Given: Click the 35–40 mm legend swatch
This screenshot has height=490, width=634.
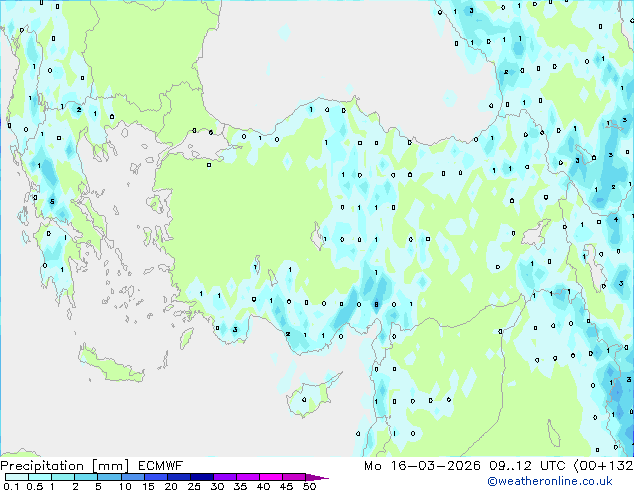Looking at the screenshot, I should point(247,477).
